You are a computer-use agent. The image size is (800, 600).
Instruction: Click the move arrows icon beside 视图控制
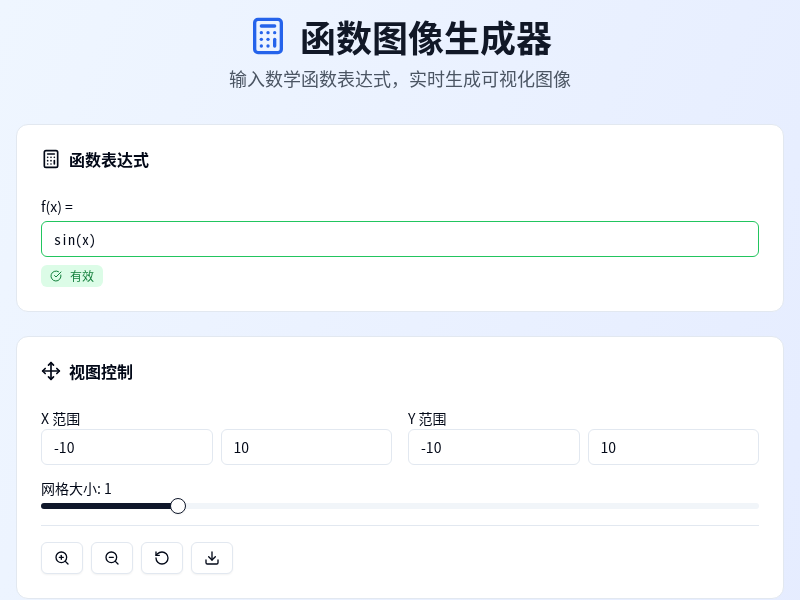pos(51,371)
